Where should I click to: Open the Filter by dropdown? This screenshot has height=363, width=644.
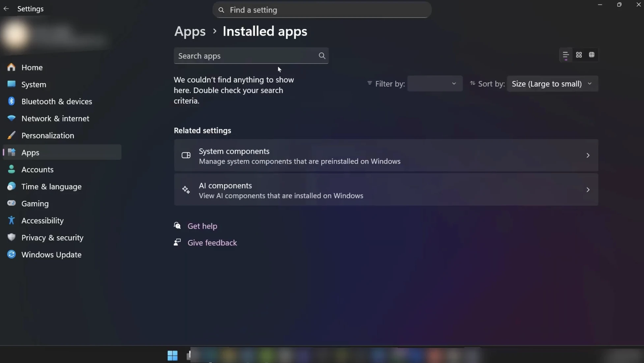click(435, 84)
